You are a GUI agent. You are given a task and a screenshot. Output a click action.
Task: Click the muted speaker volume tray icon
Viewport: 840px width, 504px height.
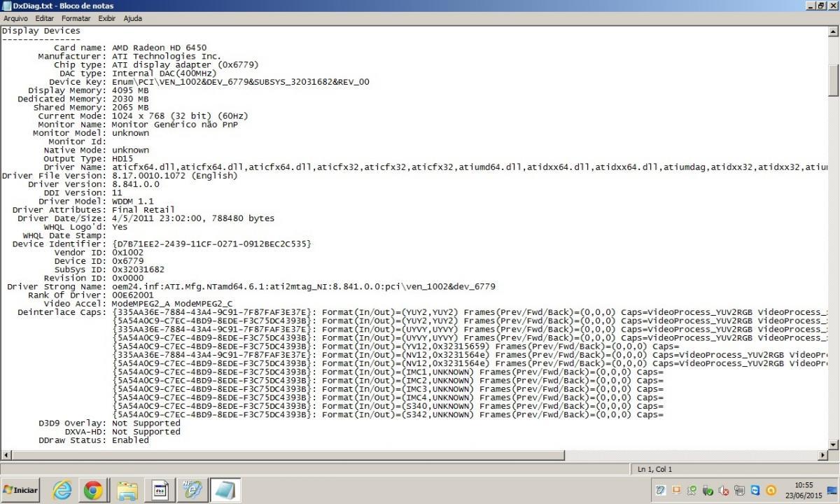tap(724, 491)
